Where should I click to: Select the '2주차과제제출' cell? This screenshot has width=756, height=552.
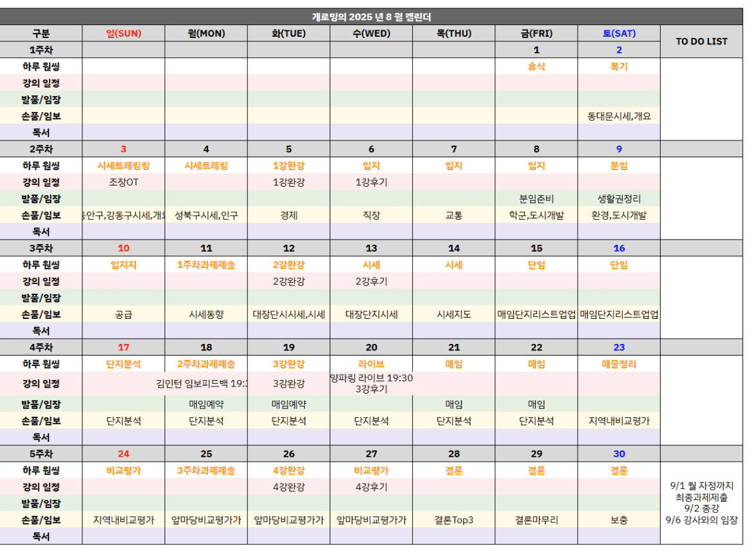point(206,364)
